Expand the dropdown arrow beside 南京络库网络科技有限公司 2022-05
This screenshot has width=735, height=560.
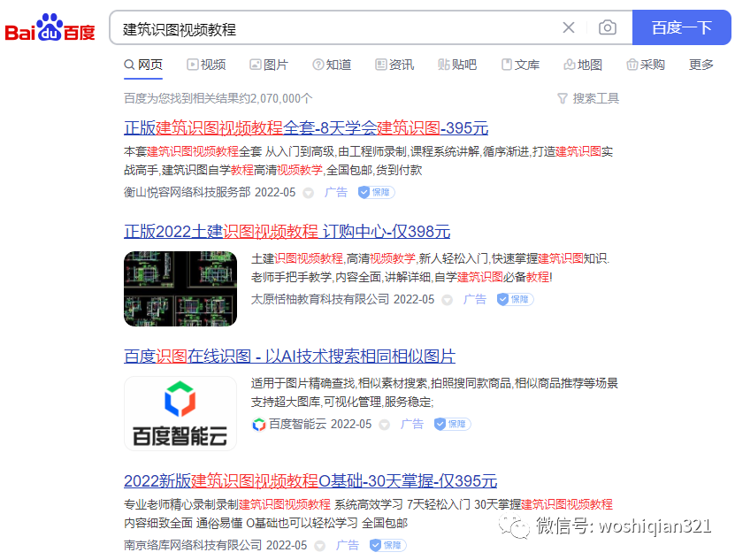(319, 546)
